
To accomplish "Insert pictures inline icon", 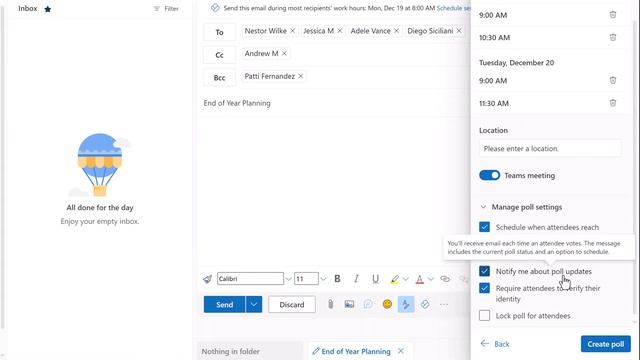I will 349,304.
